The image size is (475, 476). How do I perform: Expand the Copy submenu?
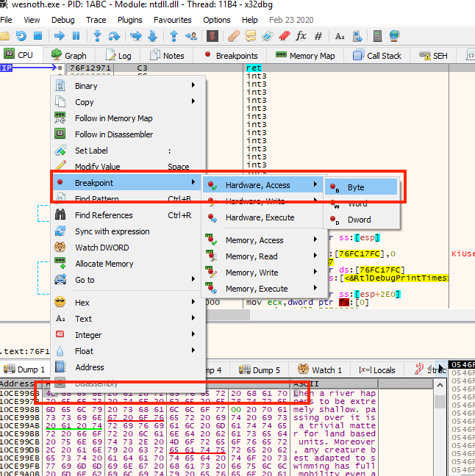click(128, 102)
